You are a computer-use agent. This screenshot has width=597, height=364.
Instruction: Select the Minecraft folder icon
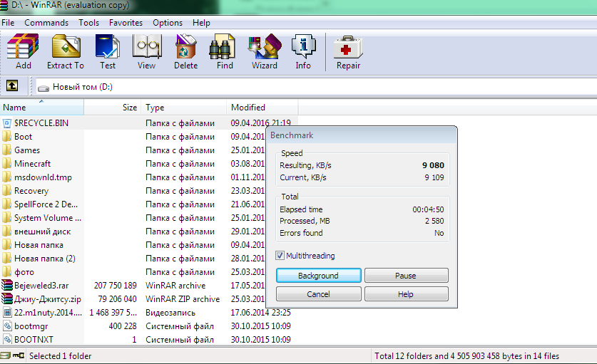pos(6,164)
